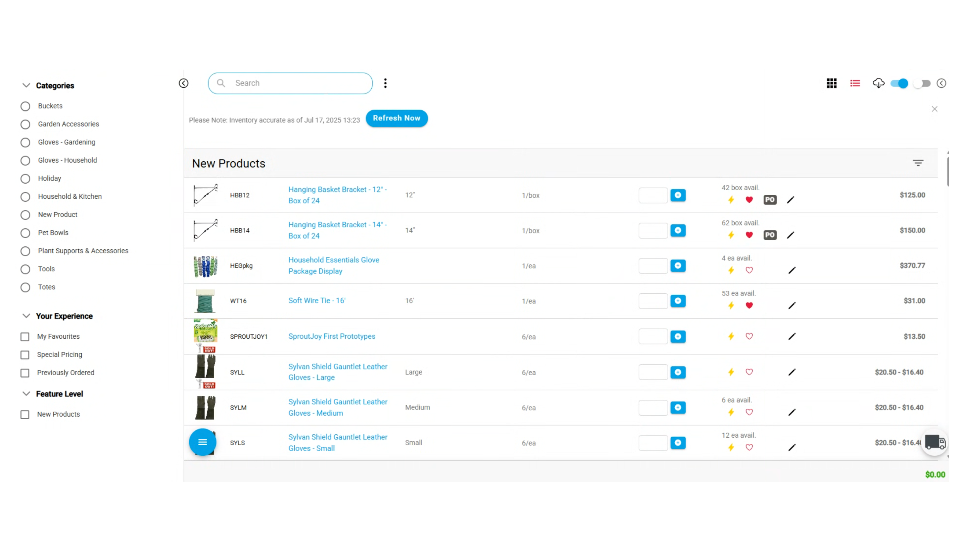Open the cloud download option
The image size is (980, 551).
pyautogui.click(x=879, y=83)
